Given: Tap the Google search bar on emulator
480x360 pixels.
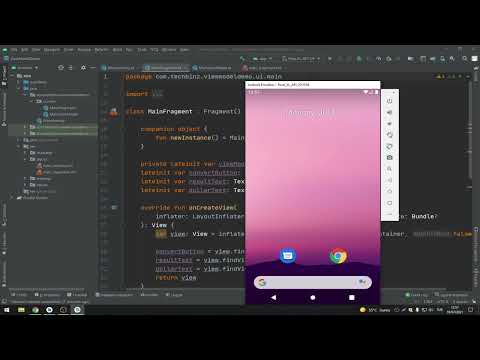Looking at the screenshot, I should coord(313,283).
